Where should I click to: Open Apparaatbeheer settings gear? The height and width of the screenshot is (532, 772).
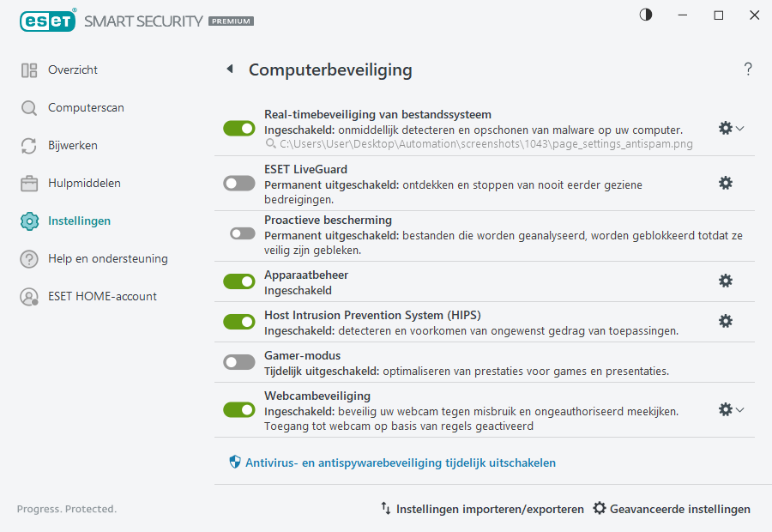[726, 281]
